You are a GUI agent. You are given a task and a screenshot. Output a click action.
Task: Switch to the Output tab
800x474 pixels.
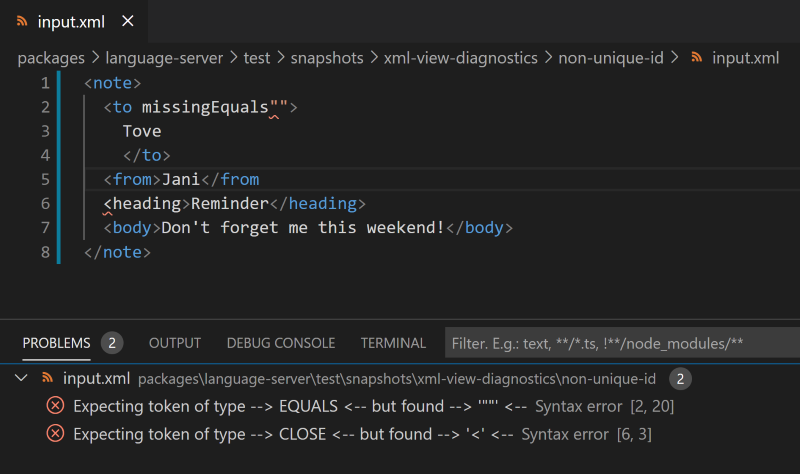(x=175, y=343)
